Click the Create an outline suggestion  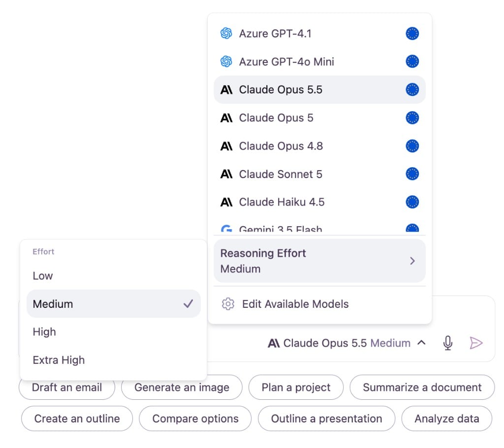(x=77, y=418)
